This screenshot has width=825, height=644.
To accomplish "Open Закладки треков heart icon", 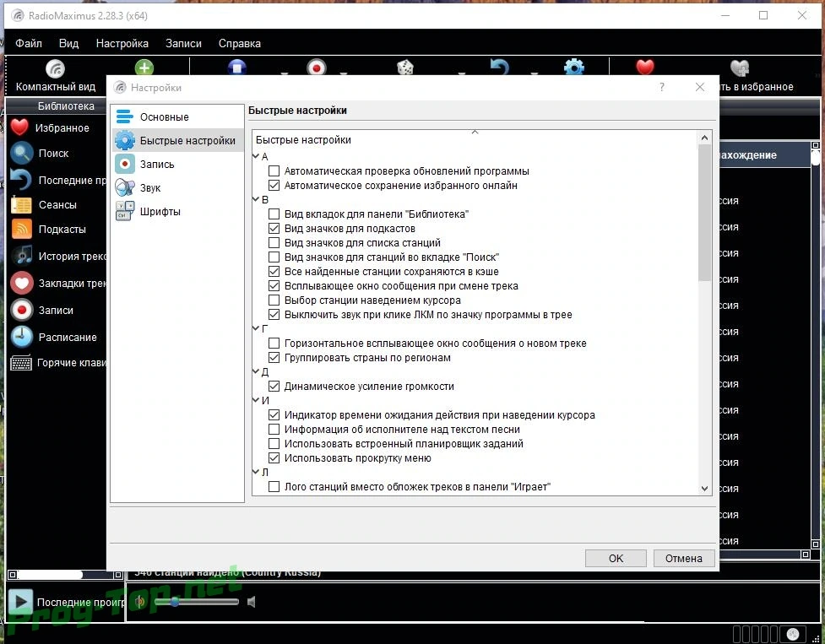I will click(22, 283).
